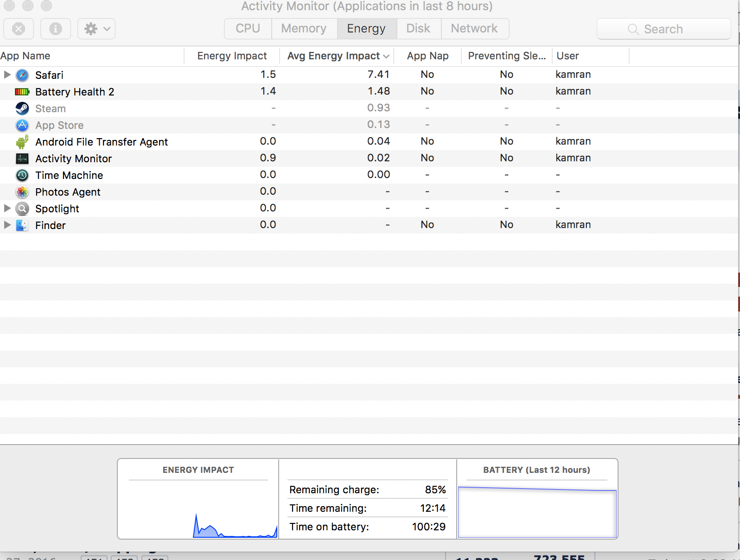Select the Spotlight row name

(57, 209)
